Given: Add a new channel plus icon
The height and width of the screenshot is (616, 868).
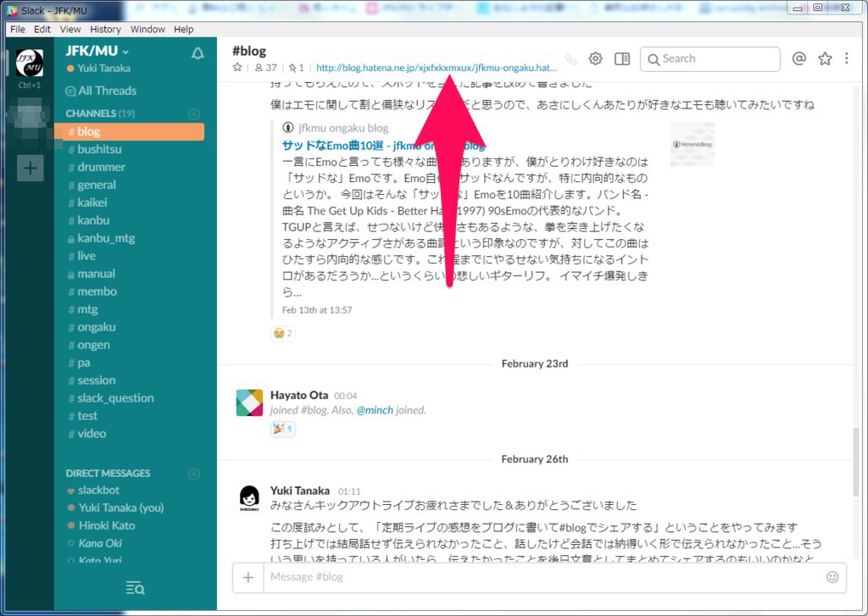Looking at the screenshot, I should click(194, 114).
